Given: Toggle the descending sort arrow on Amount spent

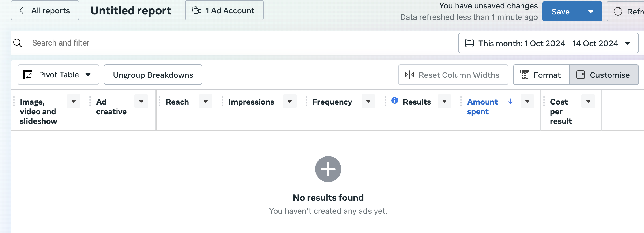Looking at the screenshot, I should [510, 102].
